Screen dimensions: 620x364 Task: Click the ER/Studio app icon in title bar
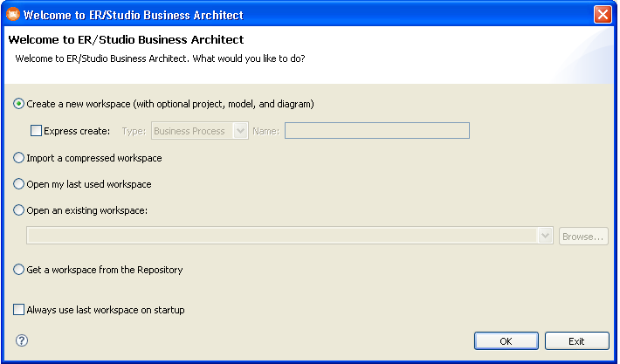[13, 14]
